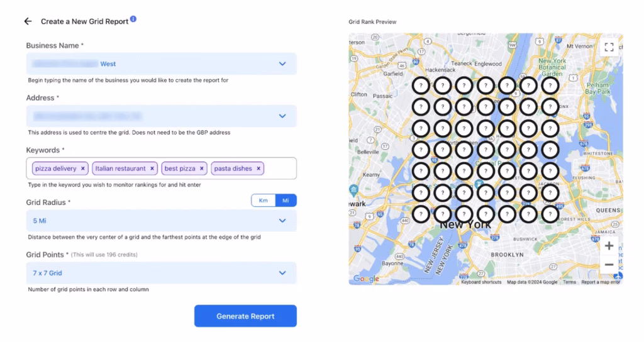Click the Keywords input field empty area
Image resolution: width=644 pixels, height=342 pixels.
click(x=280, y=168)
